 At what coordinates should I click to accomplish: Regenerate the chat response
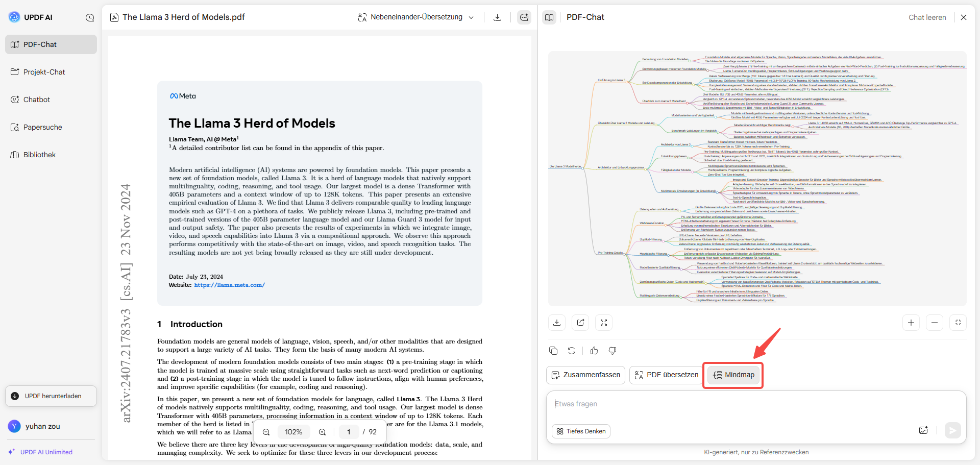pyautogui.click(x=572, y=351)
